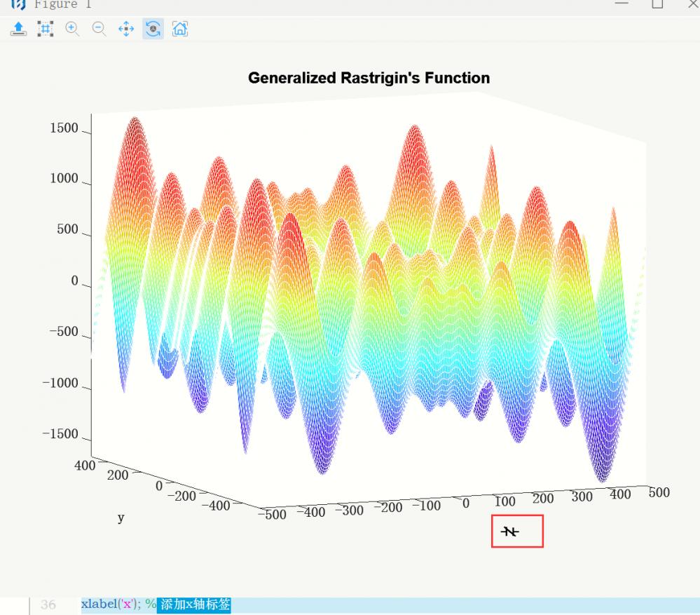Activate the zoom out tool
The width and height of the screenshot is (700, 615).
(x=99, y=29)
